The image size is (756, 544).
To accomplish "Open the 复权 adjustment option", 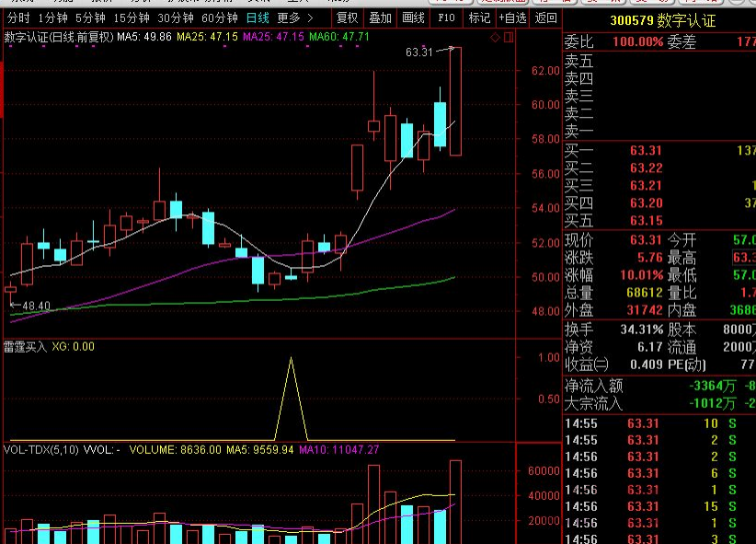I will coord(347,17).
